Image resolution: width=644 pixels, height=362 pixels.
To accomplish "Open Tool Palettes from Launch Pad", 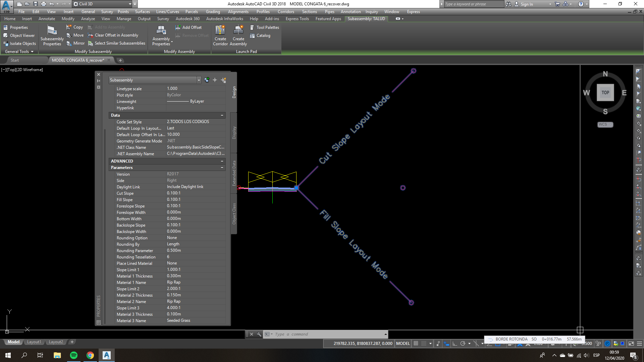I will coord(264,27).
